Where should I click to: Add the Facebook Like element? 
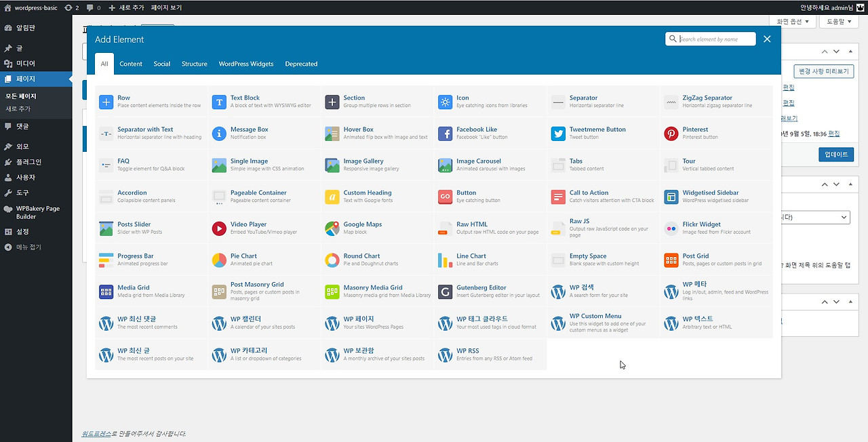490,134
